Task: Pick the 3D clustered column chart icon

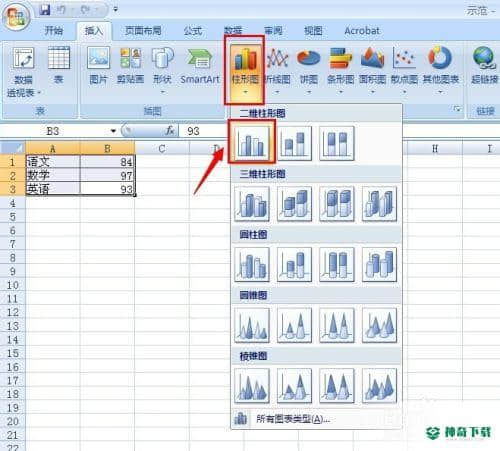Action: coord(252,204)
